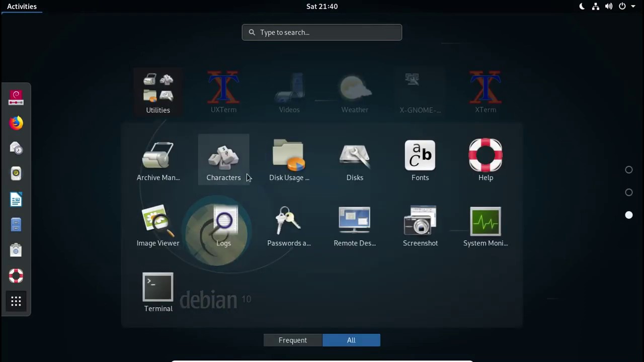
Task: Open Help in the Utilities folder
Action: click(486, 160)
